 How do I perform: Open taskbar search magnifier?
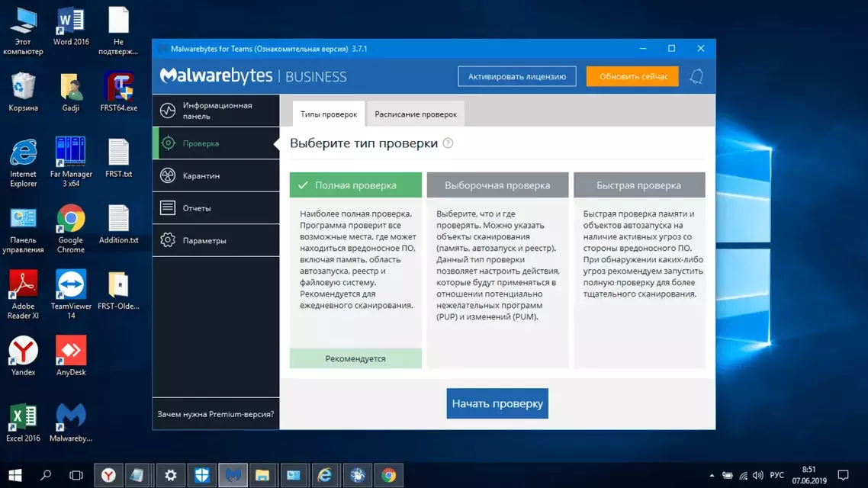[46, 475]
